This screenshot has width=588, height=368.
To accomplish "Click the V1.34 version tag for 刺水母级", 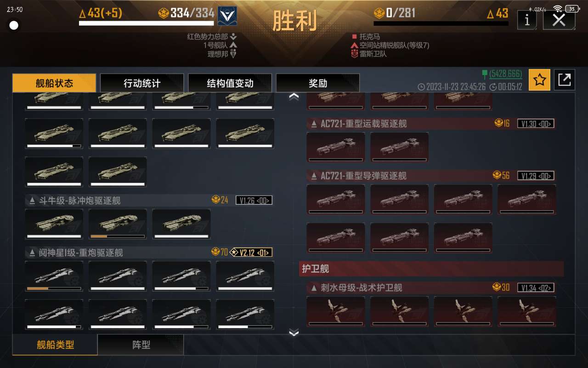I will click(536, 287).
